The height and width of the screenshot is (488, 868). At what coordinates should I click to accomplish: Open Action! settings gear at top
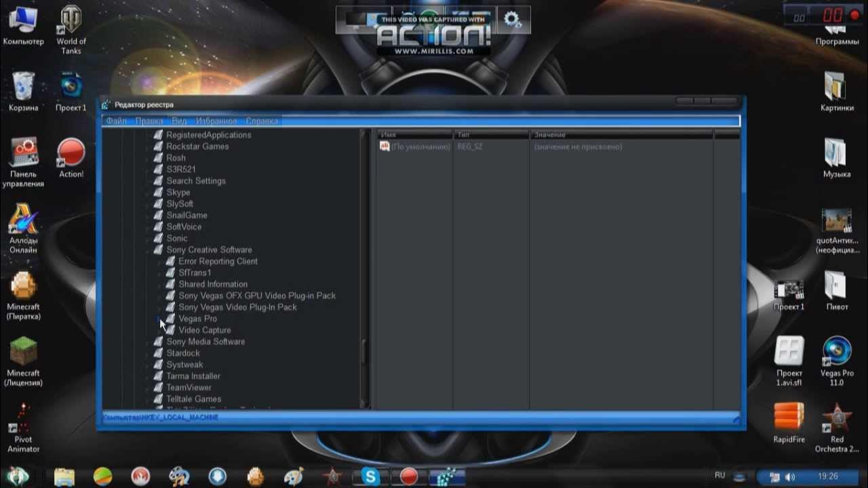tap(513, 19)
